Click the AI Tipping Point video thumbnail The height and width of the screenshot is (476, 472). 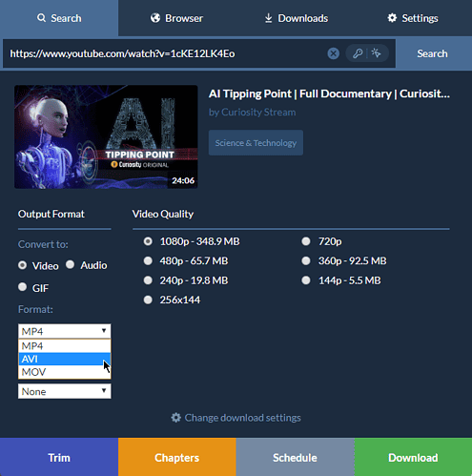106,136
